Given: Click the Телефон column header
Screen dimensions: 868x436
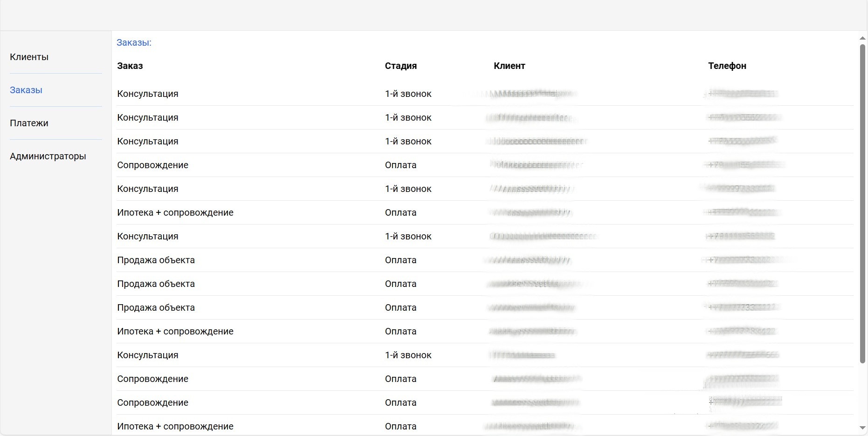Looking at the screenshot, I should pos(727,66).
